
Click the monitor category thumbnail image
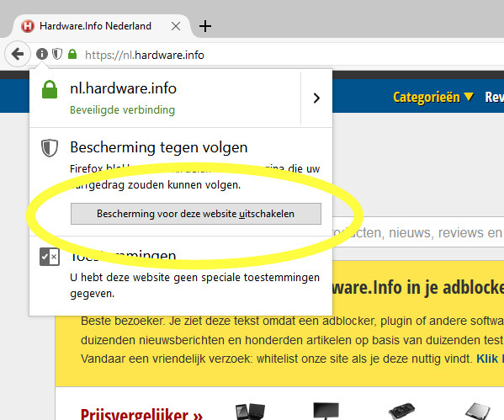pos(326,411)
